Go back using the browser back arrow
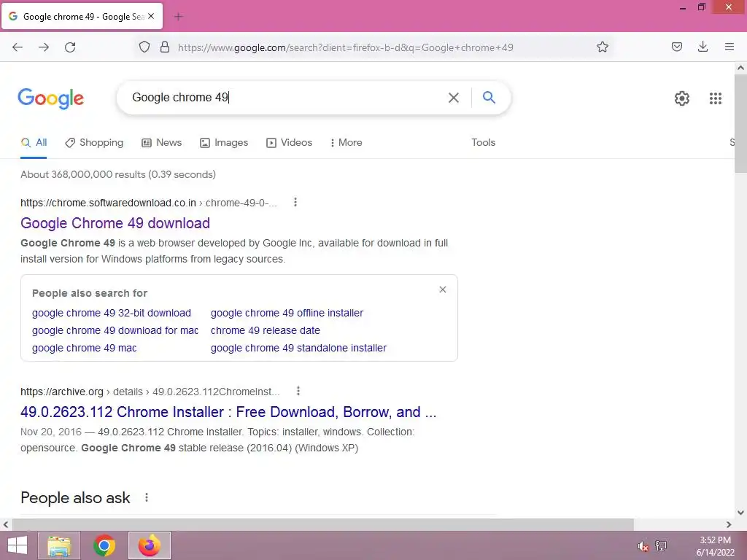 pyautogui.click(x=18, y=47)
